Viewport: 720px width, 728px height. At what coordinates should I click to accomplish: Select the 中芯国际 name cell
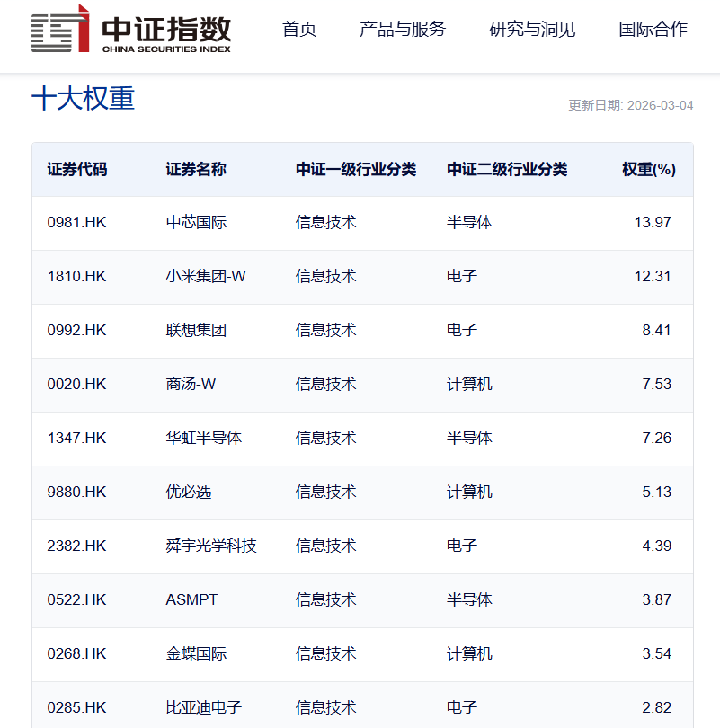(196, 222)
